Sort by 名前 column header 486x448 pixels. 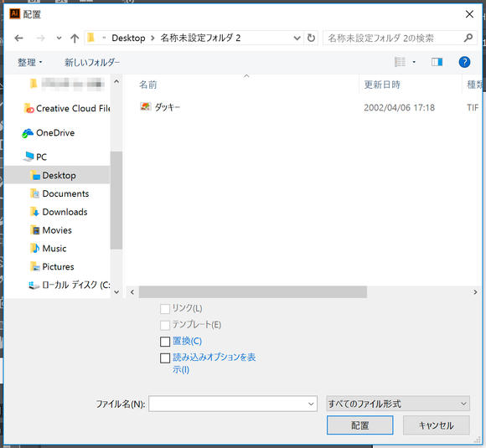pyautogui.click(x=148, y=85)
